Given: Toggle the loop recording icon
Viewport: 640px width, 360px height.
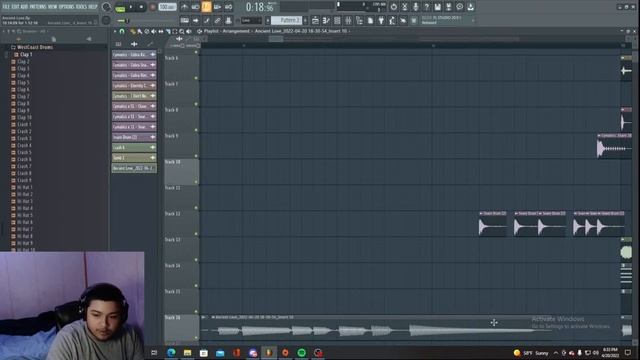Looking at the screenshot, I should click(229, 7).
